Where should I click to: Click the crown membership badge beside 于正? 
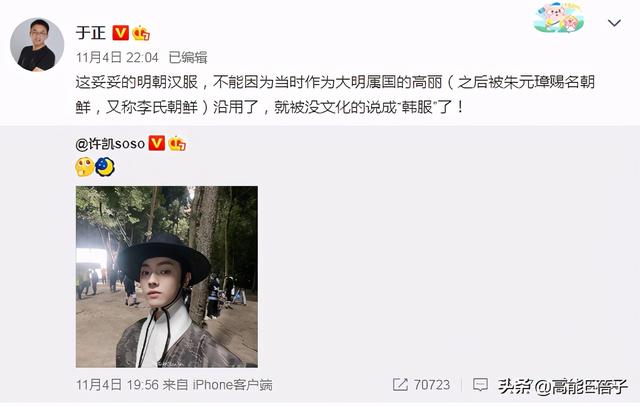coord(141,33)
